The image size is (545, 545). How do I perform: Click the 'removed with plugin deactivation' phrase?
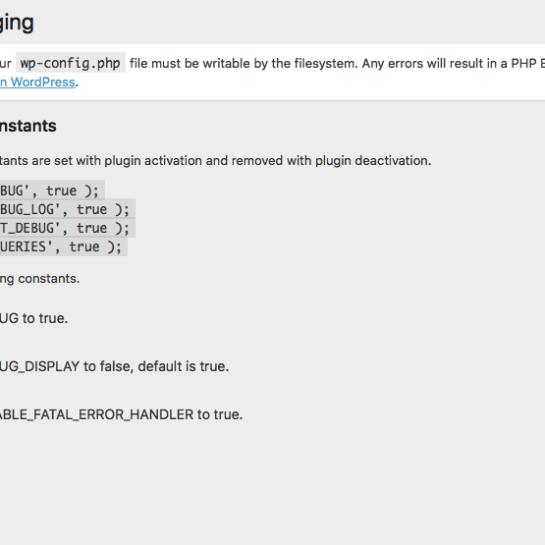(331, 161)
